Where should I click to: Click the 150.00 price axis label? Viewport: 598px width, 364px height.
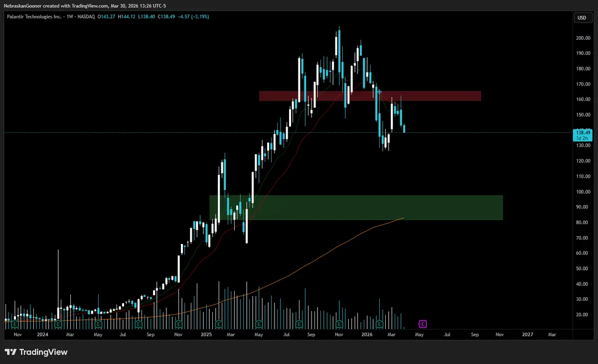[583, 115]
